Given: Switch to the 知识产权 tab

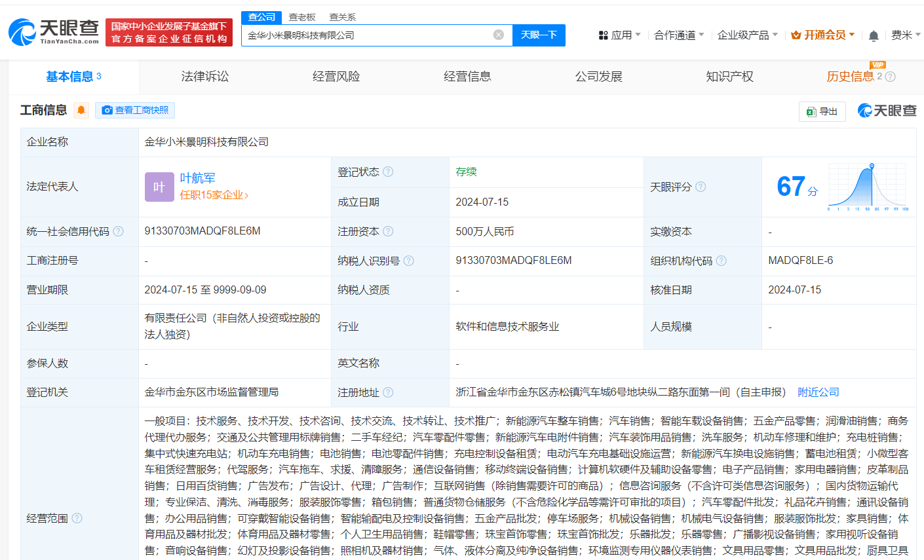Looking at the screenshot, I should point(729,76).
